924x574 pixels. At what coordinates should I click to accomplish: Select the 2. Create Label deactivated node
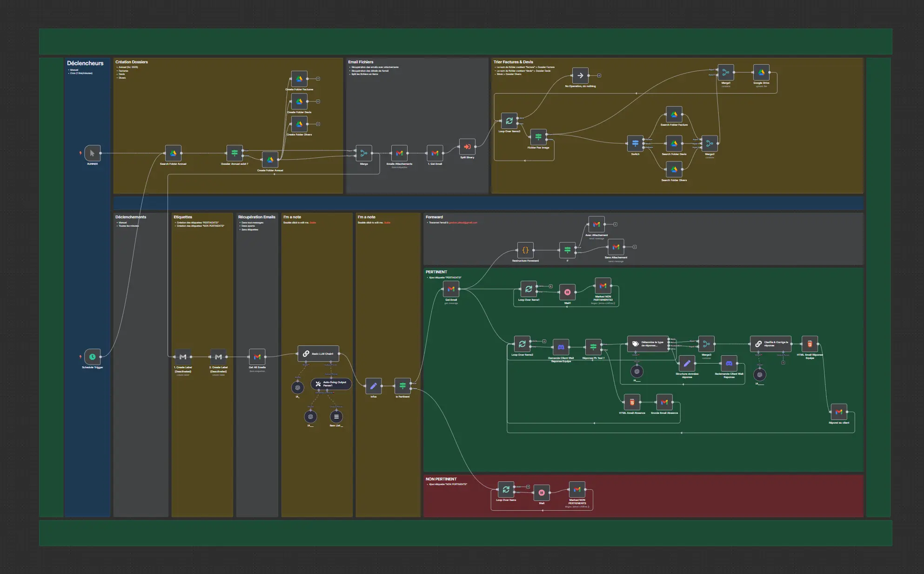218,357
